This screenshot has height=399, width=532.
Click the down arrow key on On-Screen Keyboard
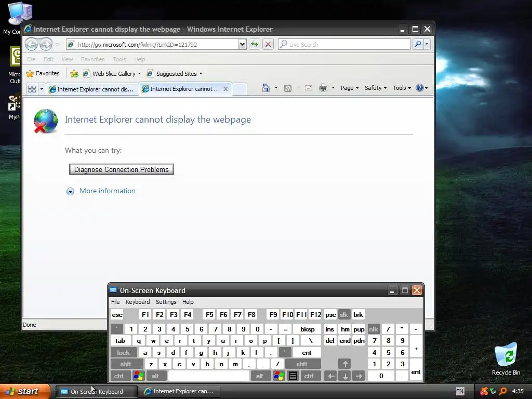[x=345, y=376]
